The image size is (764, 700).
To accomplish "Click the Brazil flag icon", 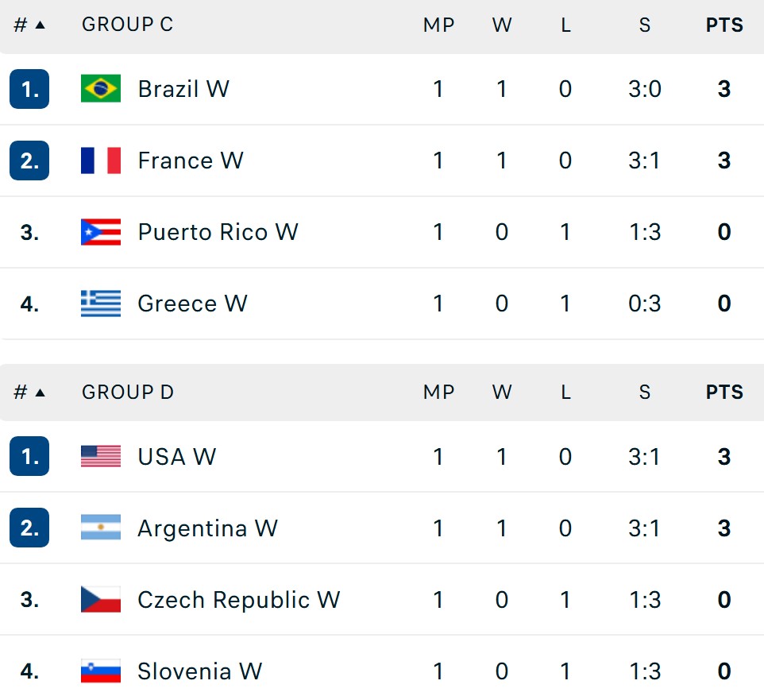I will tap(101, 89).
